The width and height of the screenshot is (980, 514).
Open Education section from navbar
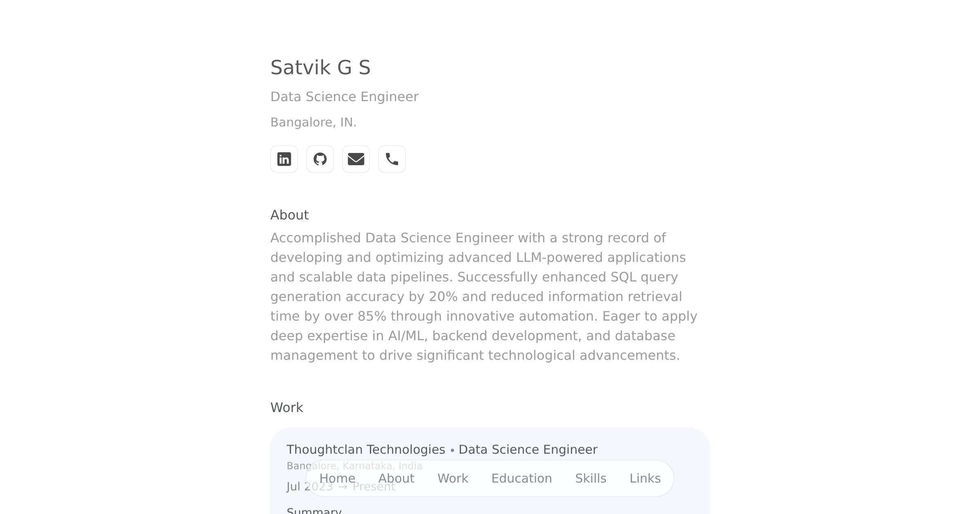tap(522, 478)
